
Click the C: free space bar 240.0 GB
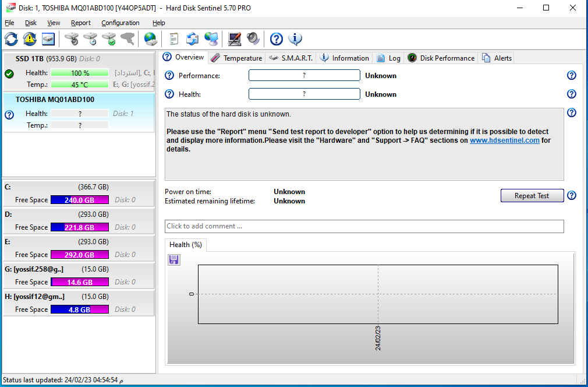point(80,200)
